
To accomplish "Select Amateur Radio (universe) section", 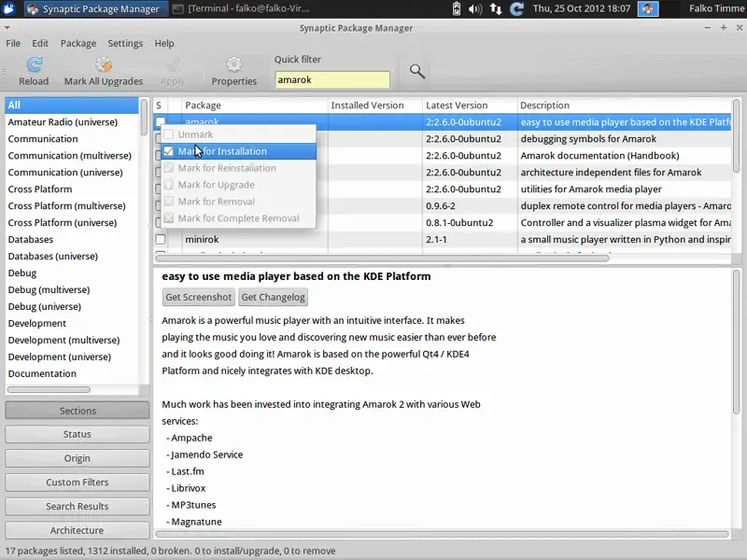I will coord(72,122).
